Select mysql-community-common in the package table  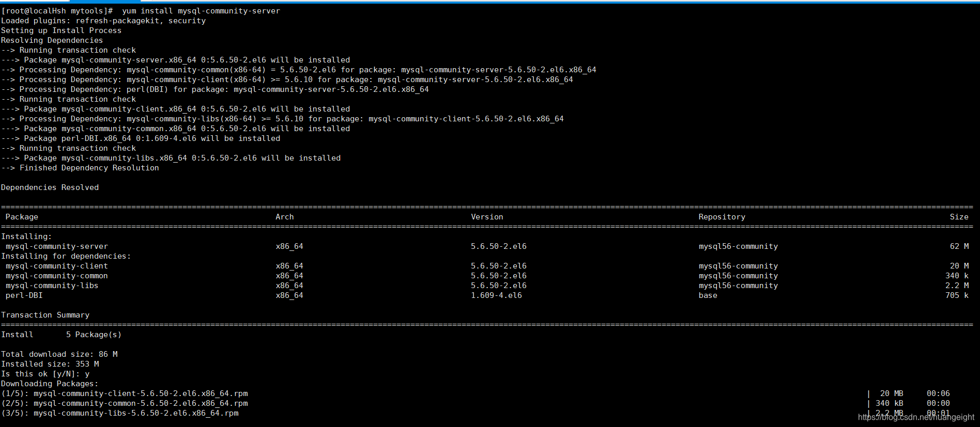[57, 276]
